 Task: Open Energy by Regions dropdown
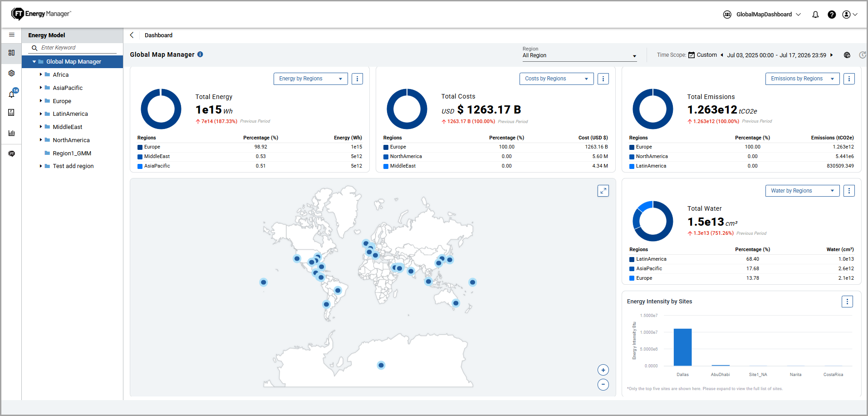[x=311, y=79]
